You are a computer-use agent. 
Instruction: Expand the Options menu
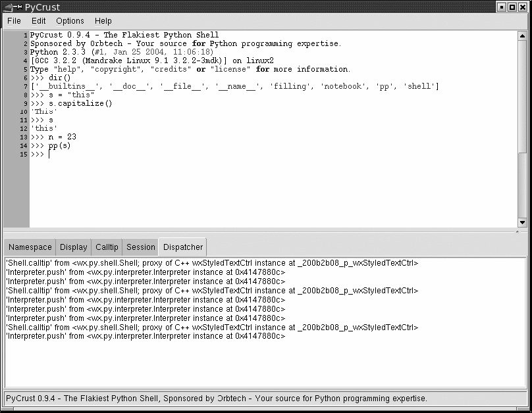tap(70, 21)
